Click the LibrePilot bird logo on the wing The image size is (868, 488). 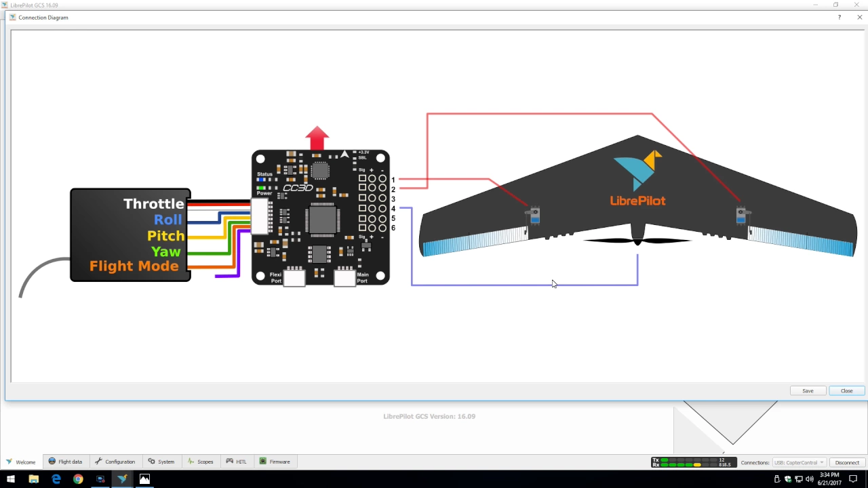tap(637, 170)
